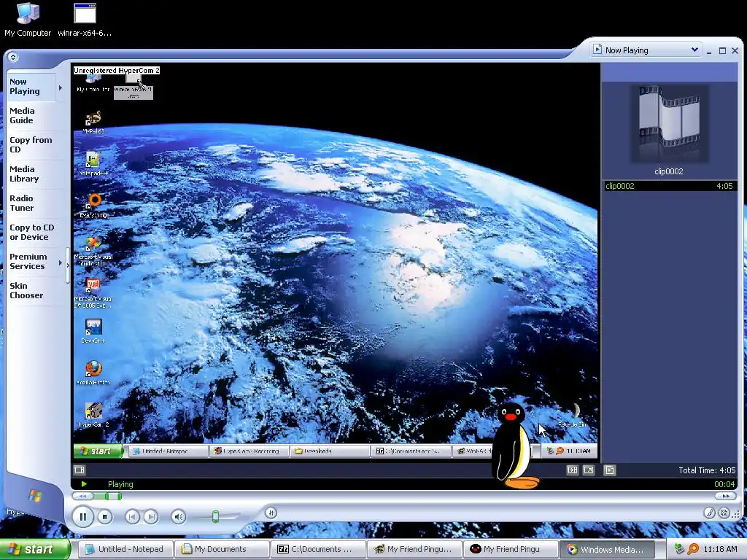Adjust the volume slider
This screenshot has height=560, width=747.
(x=215, y=516)
